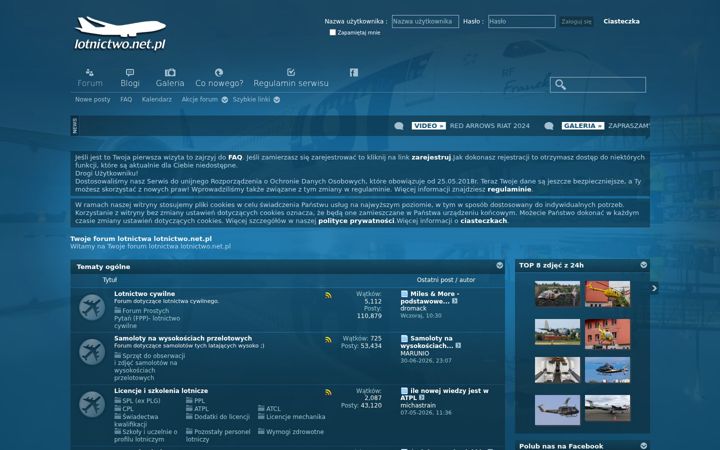Focus the Hasło password field
This screenshot has width=720, height=450.
[x=522, y=21]
